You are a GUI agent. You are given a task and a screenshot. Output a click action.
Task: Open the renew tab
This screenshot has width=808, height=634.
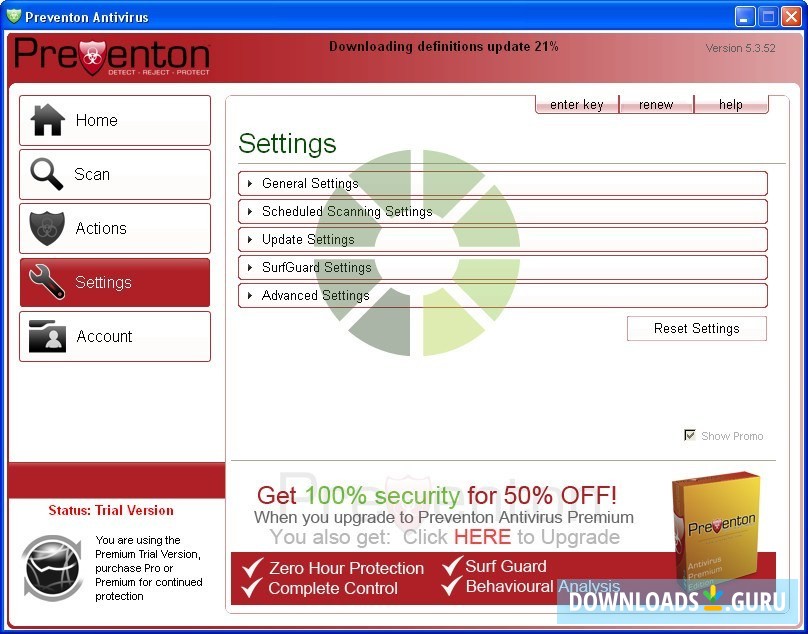(656, 105)
